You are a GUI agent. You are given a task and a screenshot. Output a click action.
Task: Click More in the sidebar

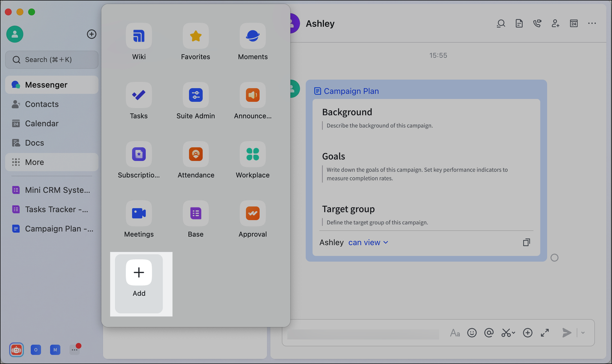pos(52,162)
